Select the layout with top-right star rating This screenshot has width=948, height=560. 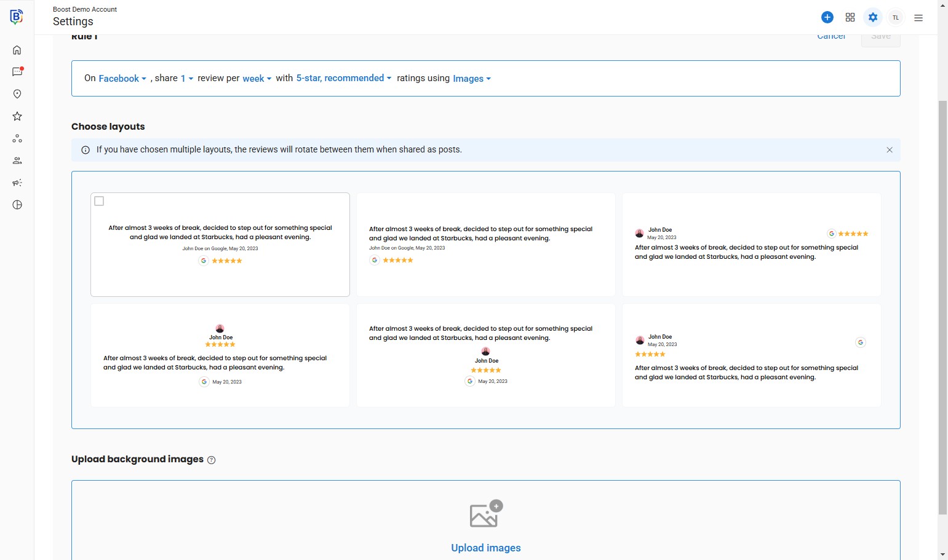coord(751,245)
